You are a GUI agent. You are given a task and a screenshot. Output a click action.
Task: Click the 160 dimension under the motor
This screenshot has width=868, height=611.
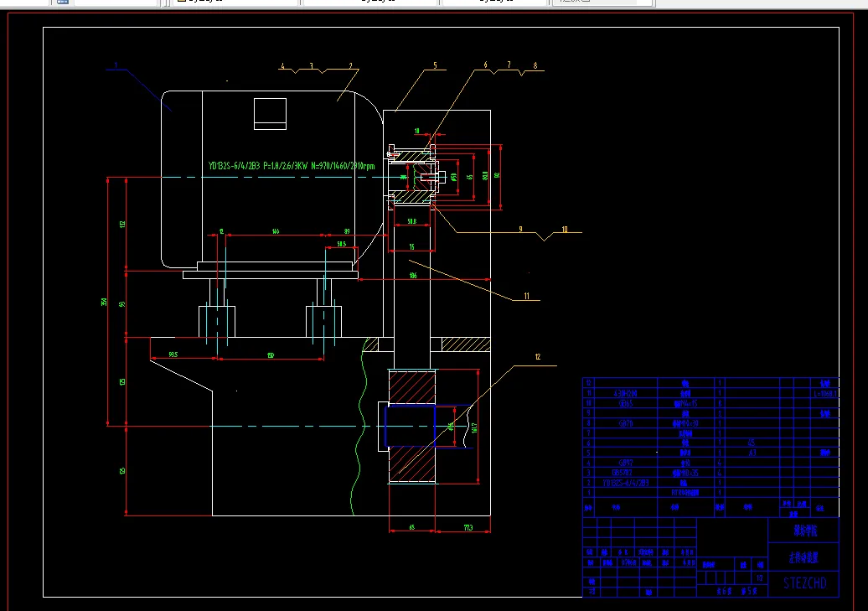coord(275,231)
